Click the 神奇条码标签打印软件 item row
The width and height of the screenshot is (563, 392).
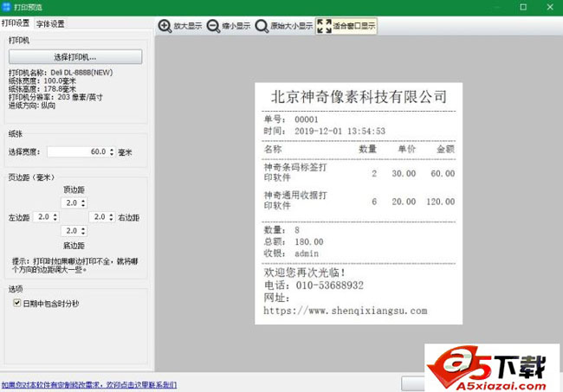(x=359, y=172)
